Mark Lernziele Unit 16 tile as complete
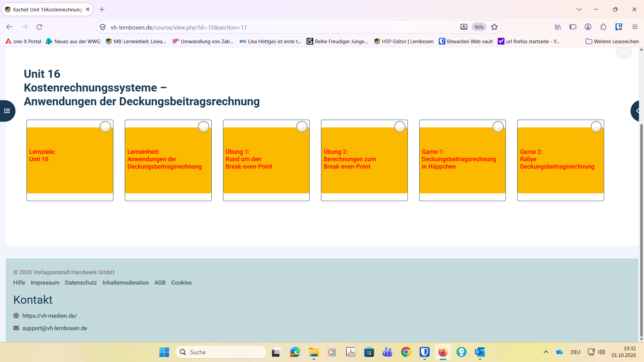This screenshot has height=362, width=644. point(105,127)
